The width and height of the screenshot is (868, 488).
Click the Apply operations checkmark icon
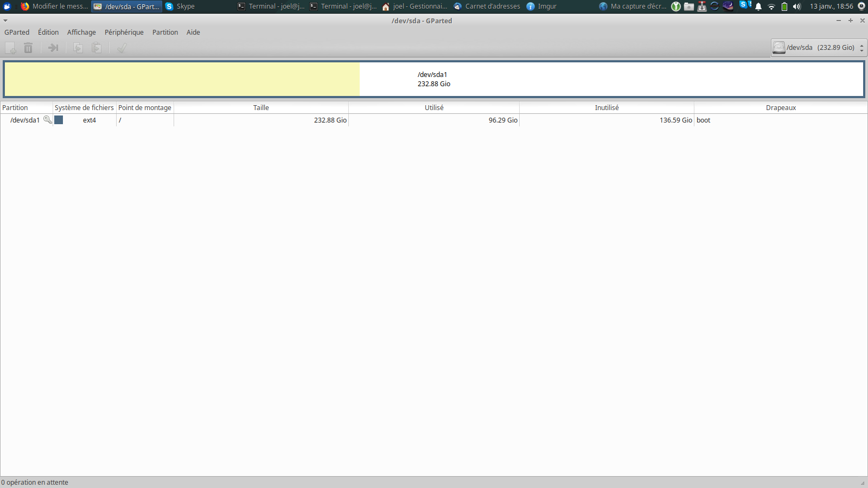click(122, 48)
